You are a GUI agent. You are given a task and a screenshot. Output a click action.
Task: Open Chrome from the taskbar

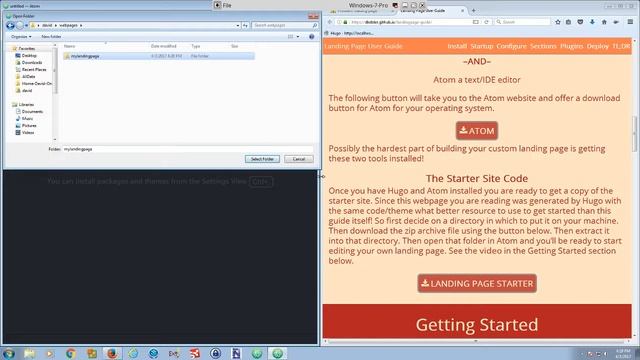point(71,353)
